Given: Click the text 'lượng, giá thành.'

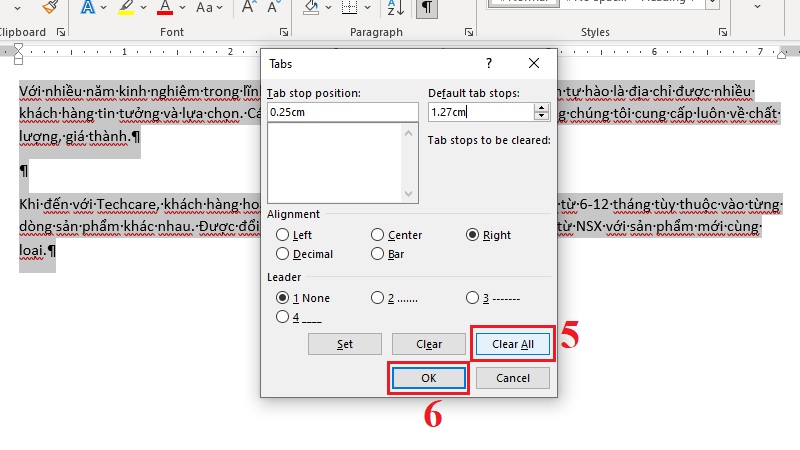Looking at the screenshot, I should point(75,137).
